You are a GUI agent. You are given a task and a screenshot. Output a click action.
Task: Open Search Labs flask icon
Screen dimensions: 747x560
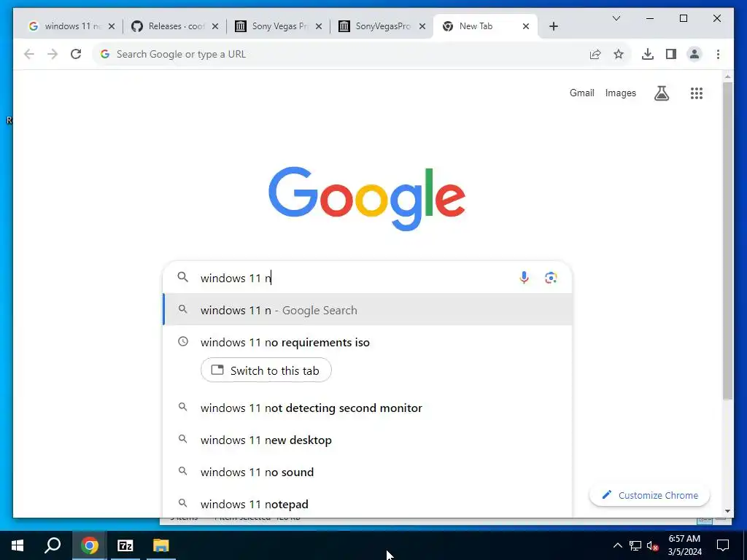[661, 93]
